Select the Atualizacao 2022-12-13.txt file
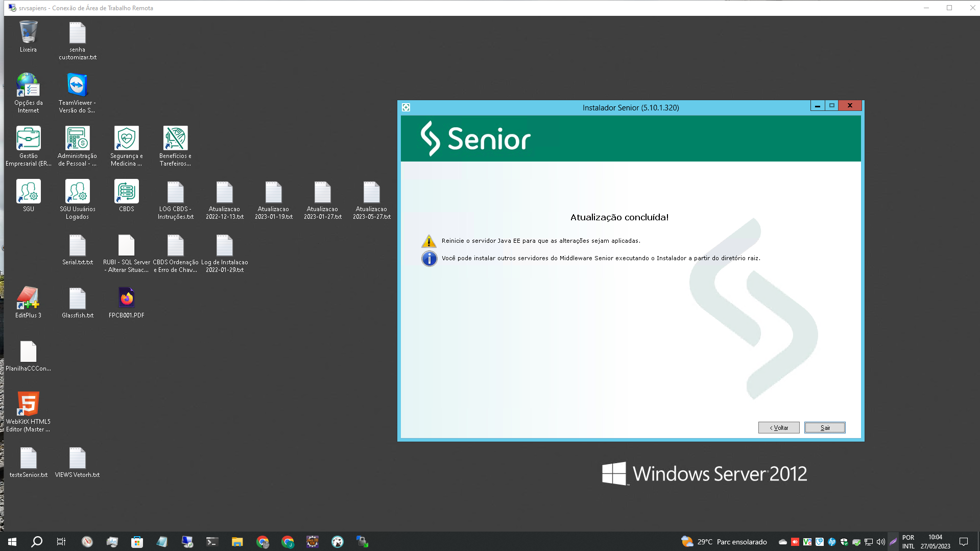Screen dimensions: 980x551 coord(225,200)
